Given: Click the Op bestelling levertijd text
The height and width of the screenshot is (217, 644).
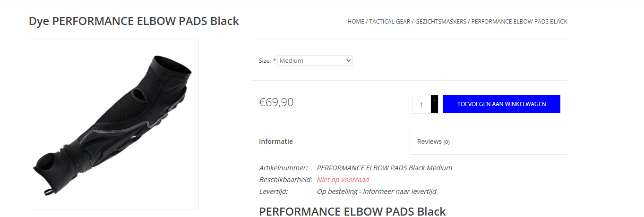Looking at the screenshot, I should click(376, 192).
